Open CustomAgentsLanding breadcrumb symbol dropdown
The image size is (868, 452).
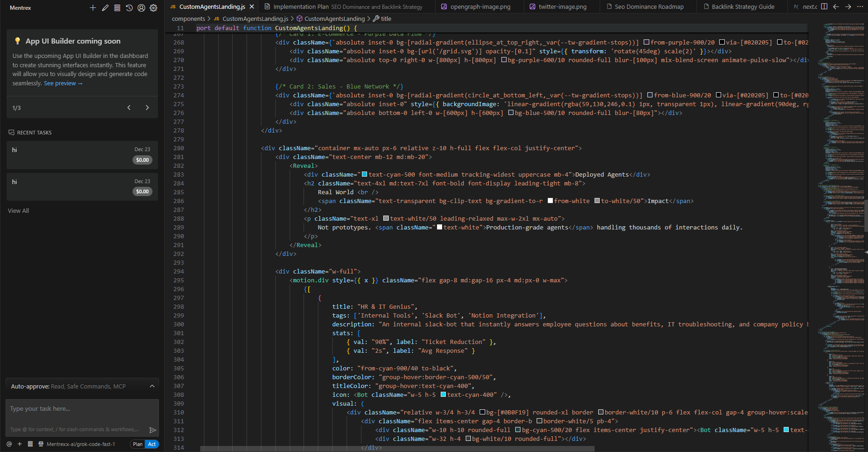click(x=334, y=19)
